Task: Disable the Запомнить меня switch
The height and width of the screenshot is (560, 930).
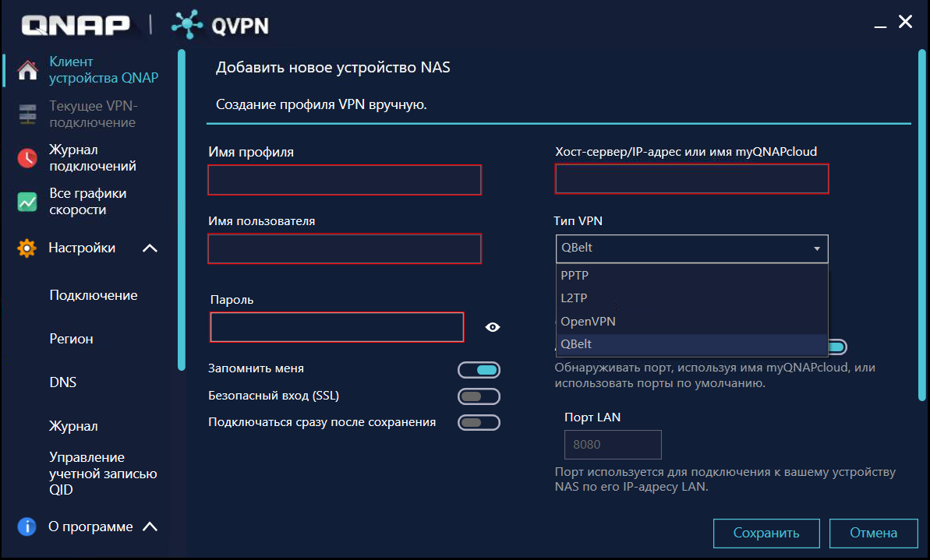Action: (x=479, y=370)
